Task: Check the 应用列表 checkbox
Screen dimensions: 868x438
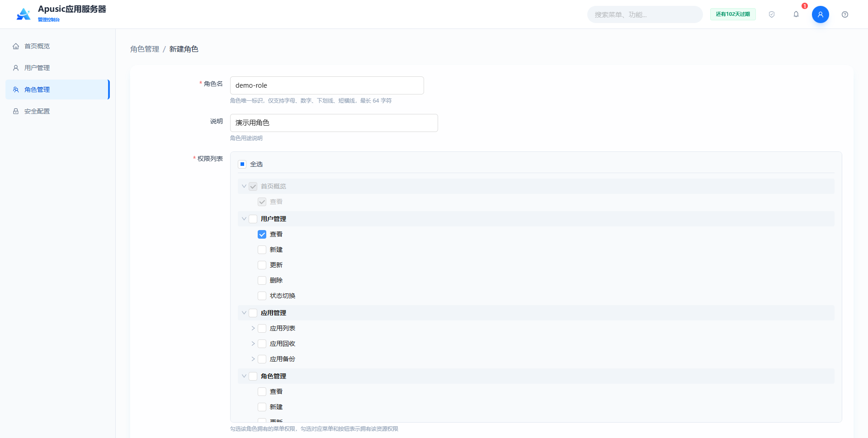Action: pos(262,328)
